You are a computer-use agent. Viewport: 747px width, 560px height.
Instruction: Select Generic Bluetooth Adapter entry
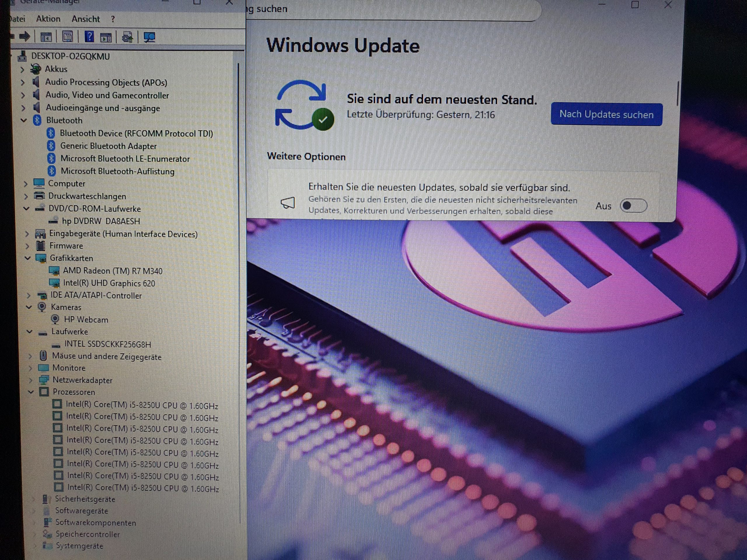108,146
